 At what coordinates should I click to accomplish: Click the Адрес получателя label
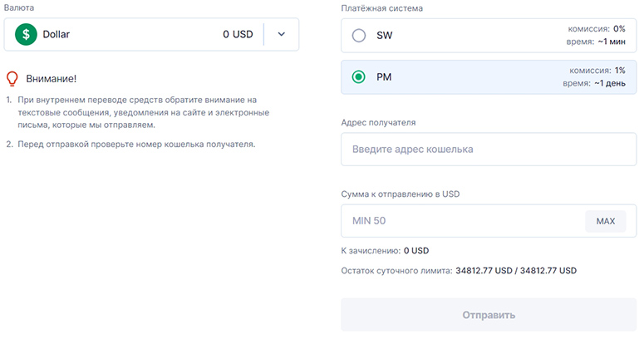378,122
